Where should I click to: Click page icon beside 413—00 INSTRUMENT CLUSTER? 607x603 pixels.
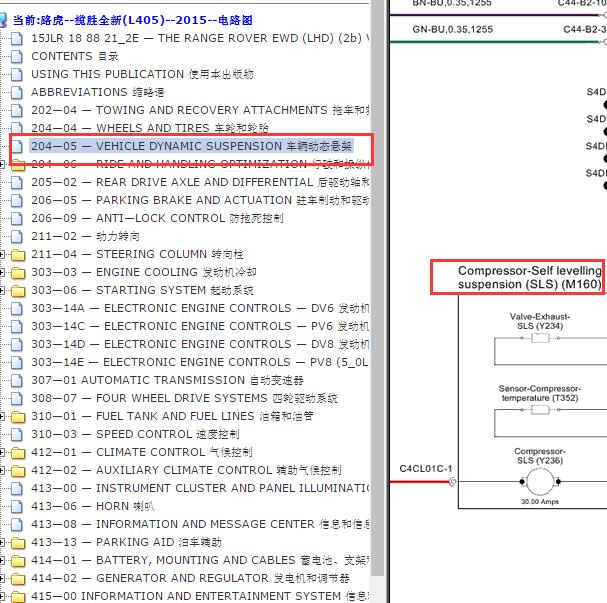tap(17, 488)
